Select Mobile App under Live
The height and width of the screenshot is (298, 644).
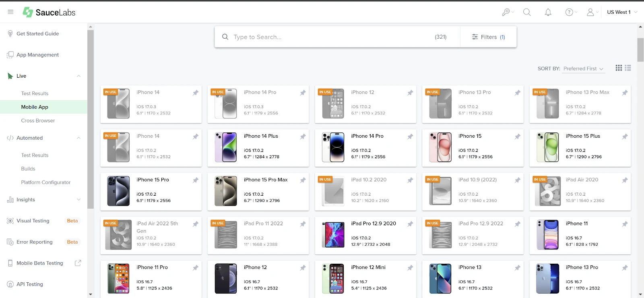click(x=43, y=107)
